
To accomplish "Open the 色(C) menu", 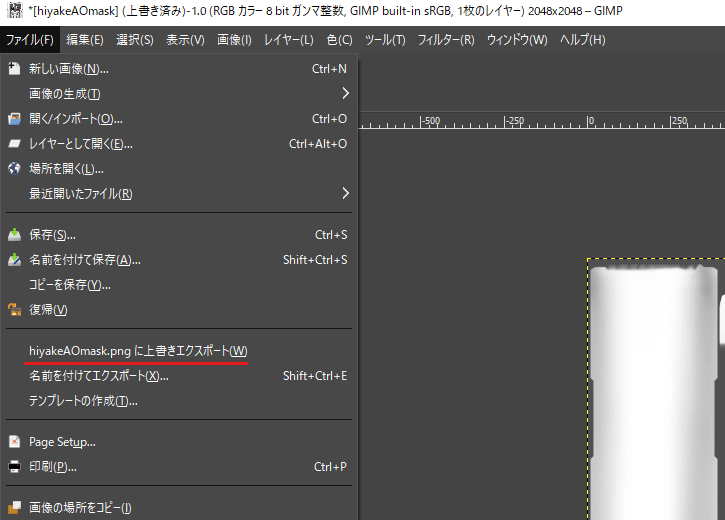I will pos(339,40).
